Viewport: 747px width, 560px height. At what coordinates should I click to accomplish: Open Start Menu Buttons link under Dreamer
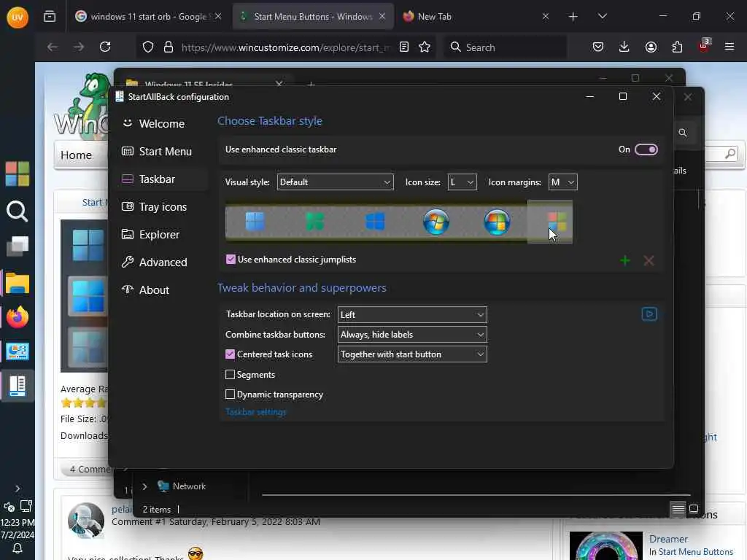pos(695,552)
